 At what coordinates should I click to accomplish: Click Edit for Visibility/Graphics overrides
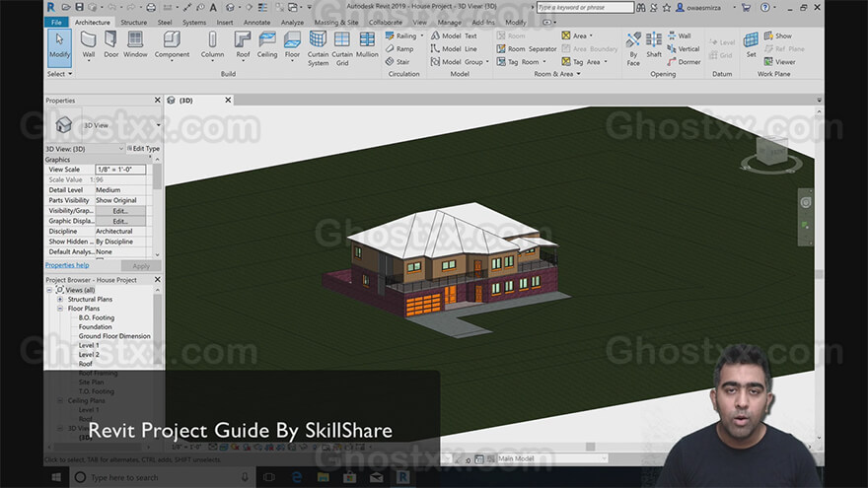coord(120,211)
